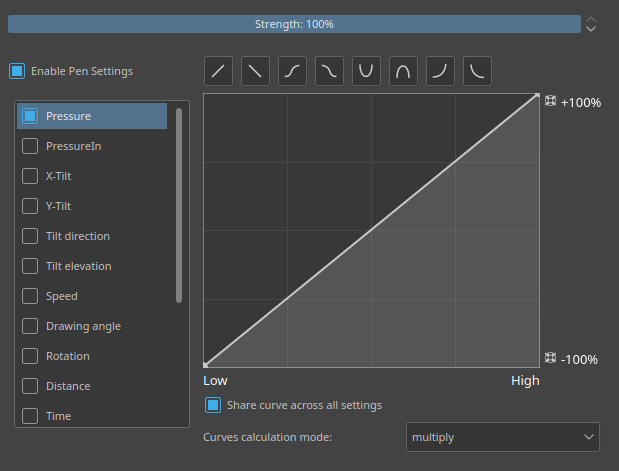This screenshot has height=471, width=619.
Task: Click the -100% range value label
Action: (579, 360)
